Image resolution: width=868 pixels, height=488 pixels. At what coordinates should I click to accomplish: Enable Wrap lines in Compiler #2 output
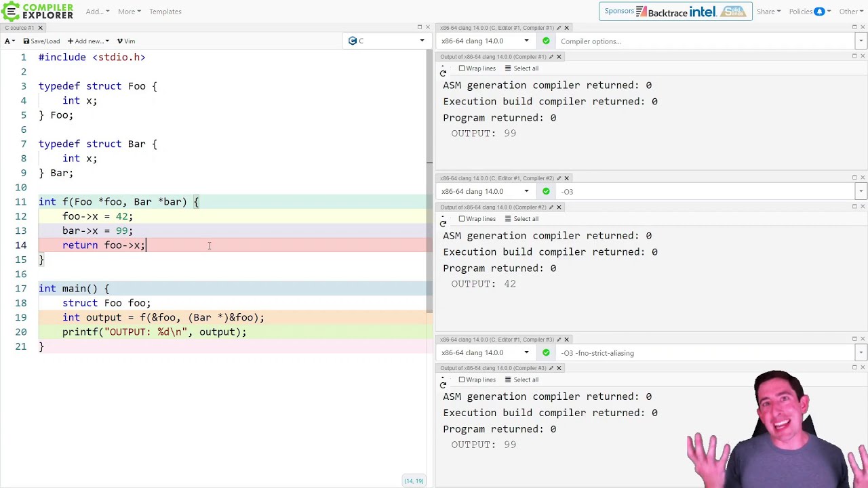click(477, 219)
